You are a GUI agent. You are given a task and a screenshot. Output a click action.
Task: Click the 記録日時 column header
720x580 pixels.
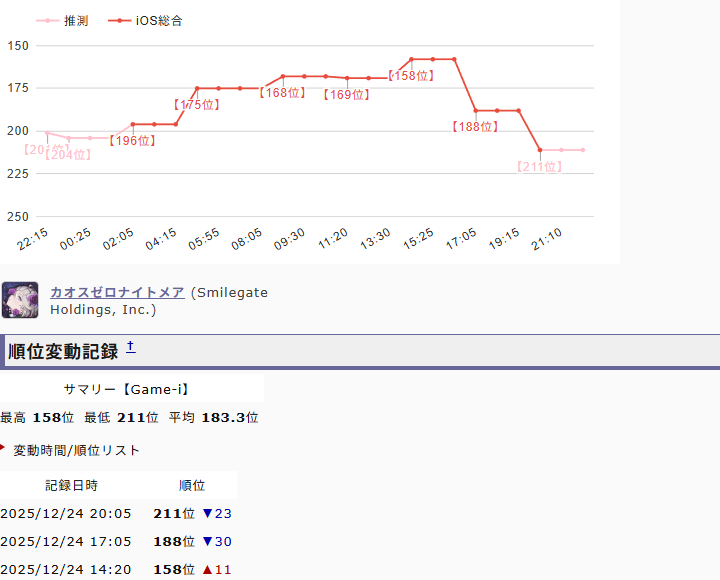72,485
